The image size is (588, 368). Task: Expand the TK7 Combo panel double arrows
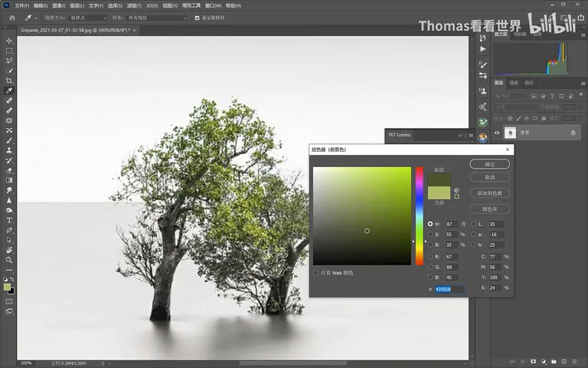click(x=460, y=135)
